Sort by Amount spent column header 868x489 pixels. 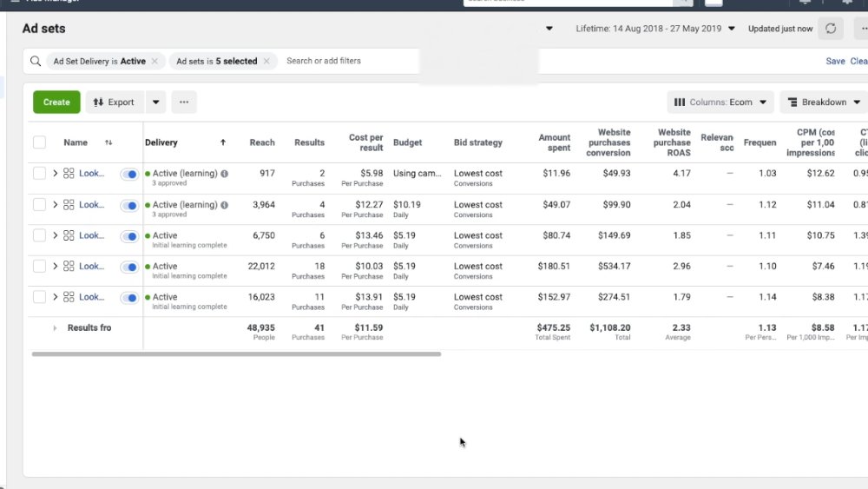click(x=554, y=142)
